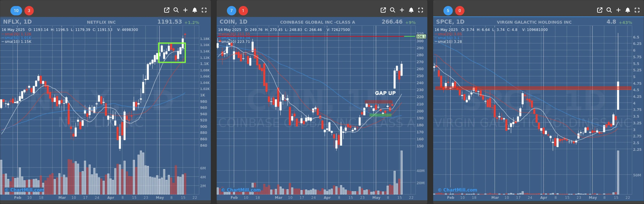This screenshot has width=644, height=204.
Task: Click the +9% change on COIN
Action: [411, 22]
